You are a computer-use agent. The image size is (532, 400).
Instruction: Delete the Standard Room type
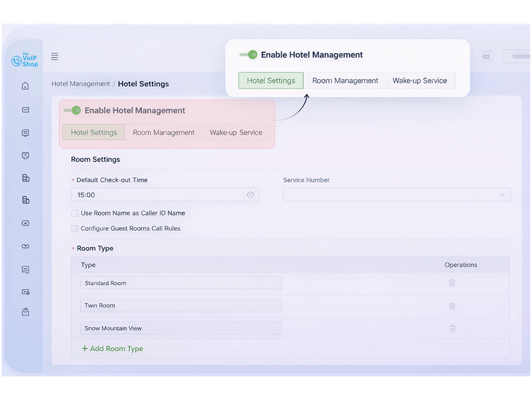pos(452,283)
